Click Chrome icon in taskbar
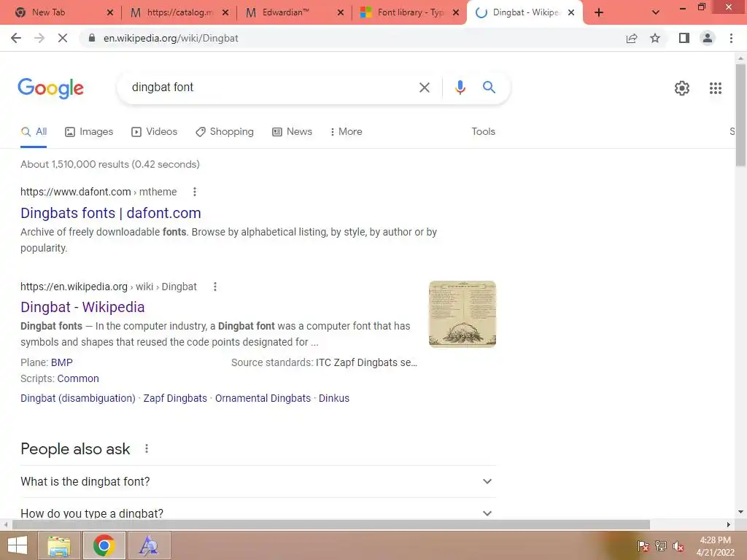The width and height of the screenshot is (747, 560). [104, 545]
